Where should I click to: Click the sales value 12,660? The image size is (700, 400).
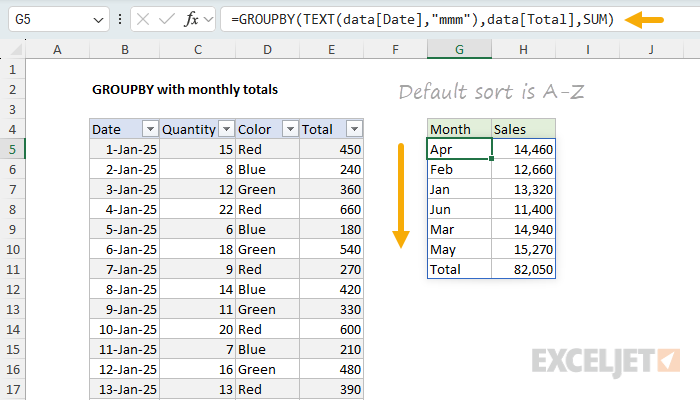(524, 169)
